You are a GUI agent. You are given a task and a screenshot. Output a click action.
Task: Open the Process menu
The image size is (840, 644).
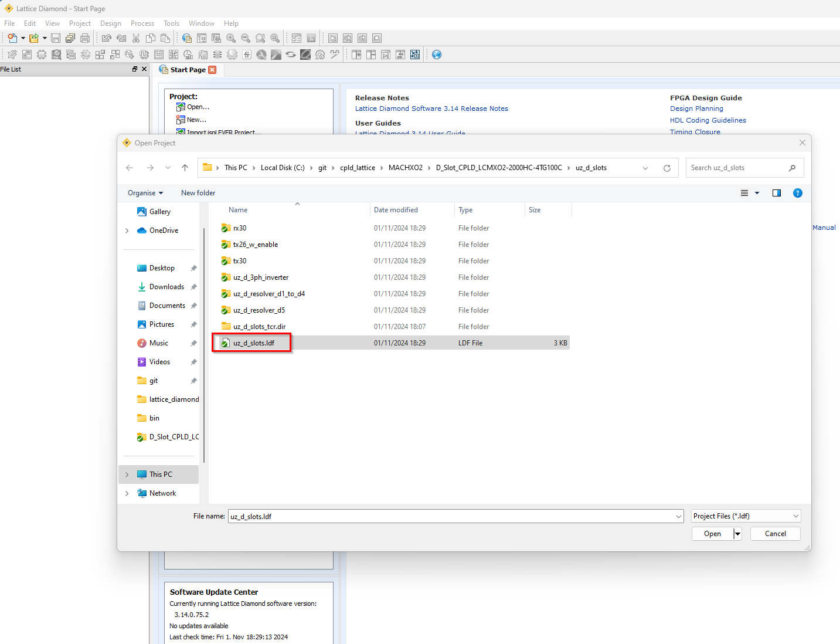tap(142, 23)
